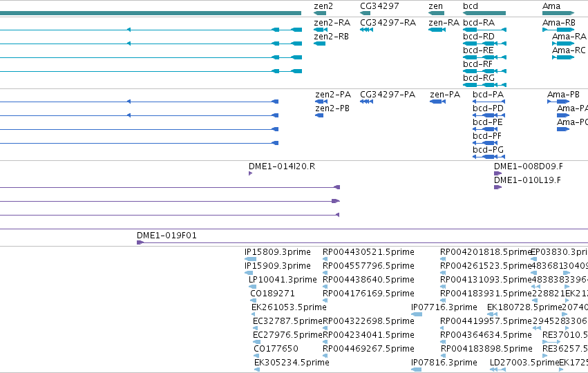
Task: Select the bcd-PE protein
Action: [x=485, y=129]
